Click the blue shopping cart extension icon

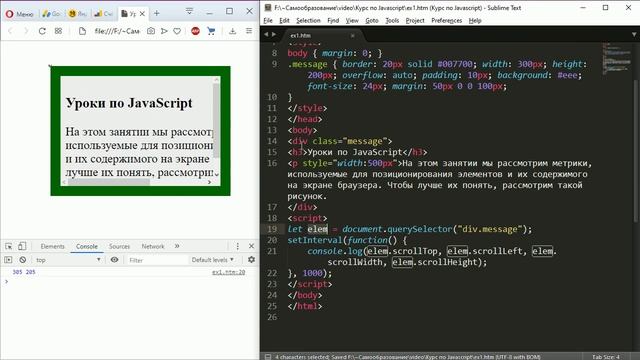[211, 31]
